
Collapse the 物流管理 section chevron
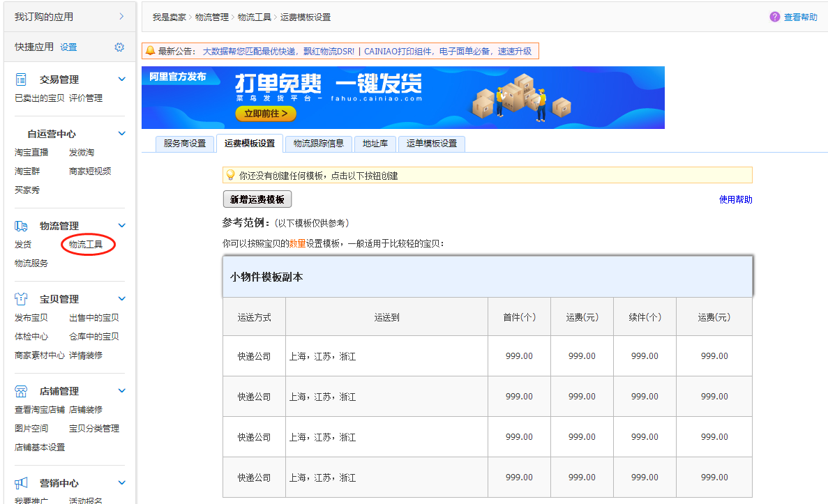tap(122, 225)
